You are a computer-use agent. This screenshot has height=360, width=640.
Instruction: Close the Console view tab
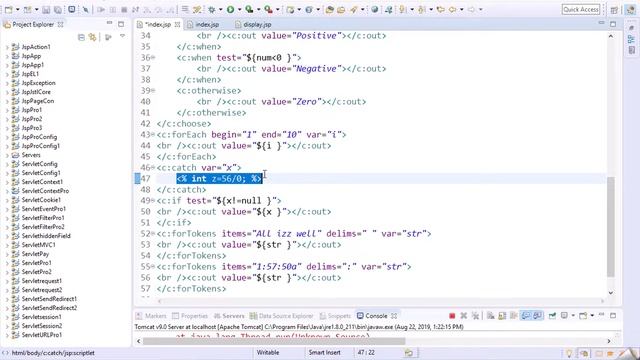[x=394, y=316]
